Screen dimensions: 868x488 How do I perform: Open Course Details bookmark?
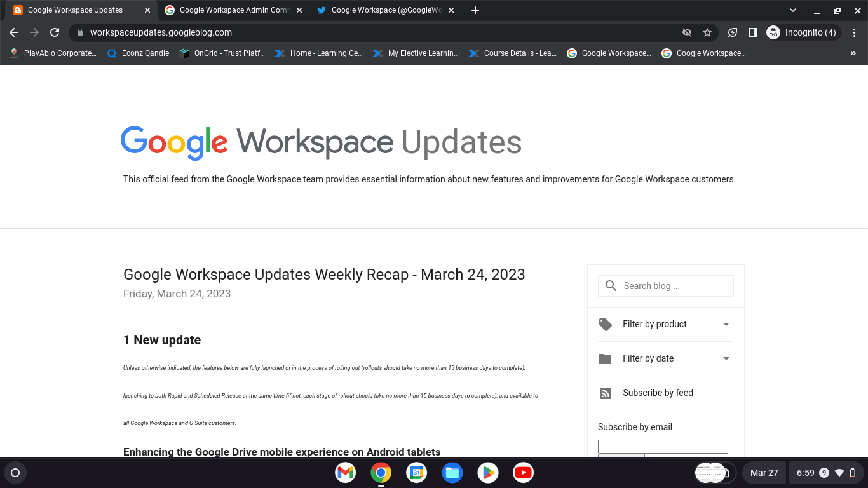pos(513,53)
